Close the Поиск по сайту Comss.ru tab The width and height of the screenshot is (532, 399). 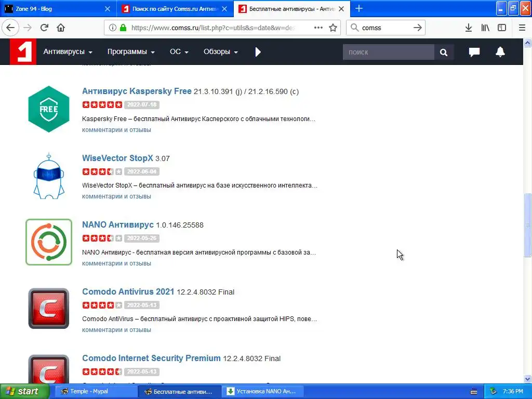pyautogui.click(x=224, y=9)
